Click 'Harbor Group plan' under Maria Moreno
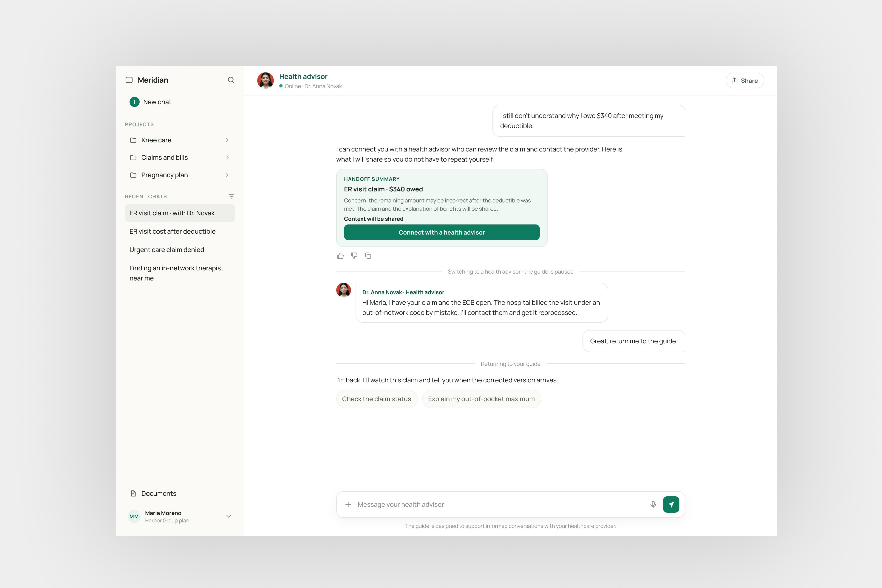Viewport: 882px width, 588px height. (167, 521)
